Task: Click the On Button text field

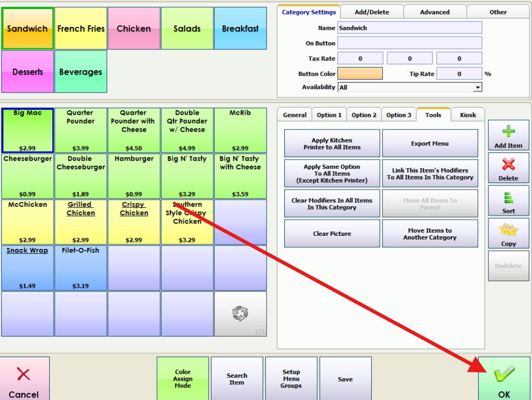Action: [410, 43]
